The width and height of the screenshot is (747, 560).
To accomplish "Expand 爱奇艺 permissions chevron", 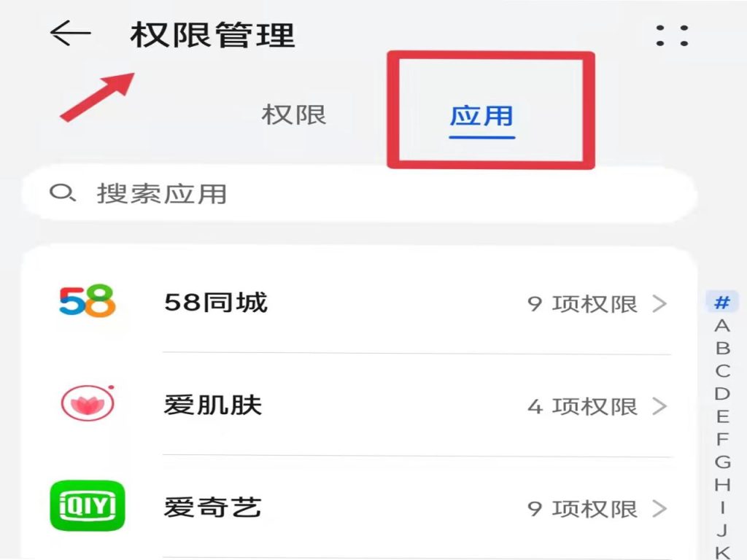I will tap(659, 508).
